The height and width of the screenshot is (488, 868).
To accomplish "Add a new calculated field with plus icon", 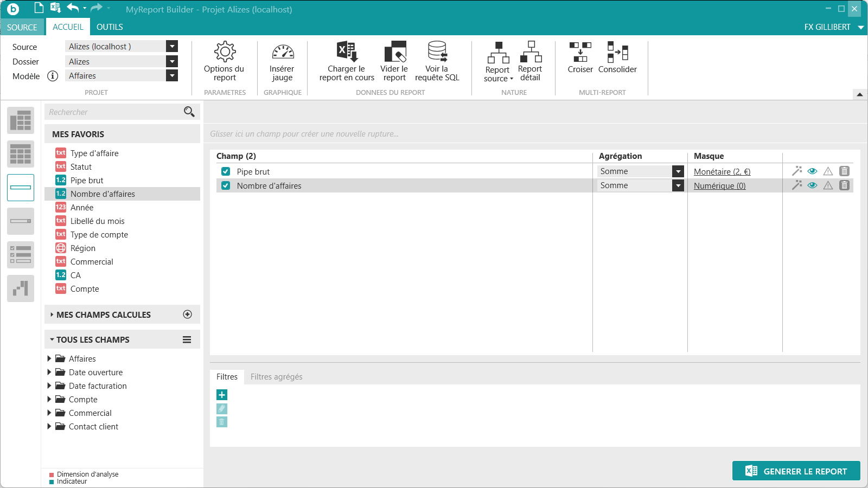I will point(188,314).
